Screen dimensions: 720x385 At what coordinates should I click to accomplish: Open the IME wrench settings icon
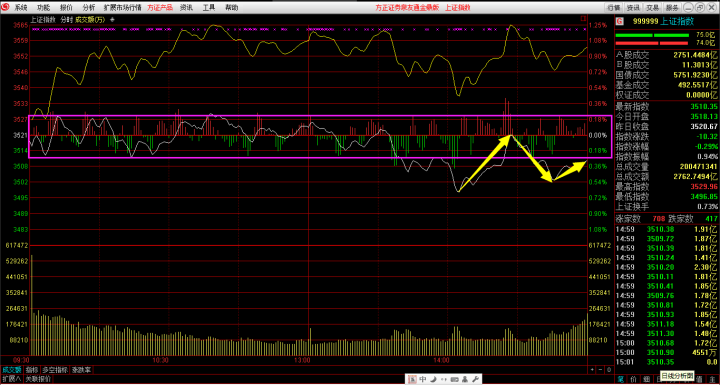coord(475,379)
